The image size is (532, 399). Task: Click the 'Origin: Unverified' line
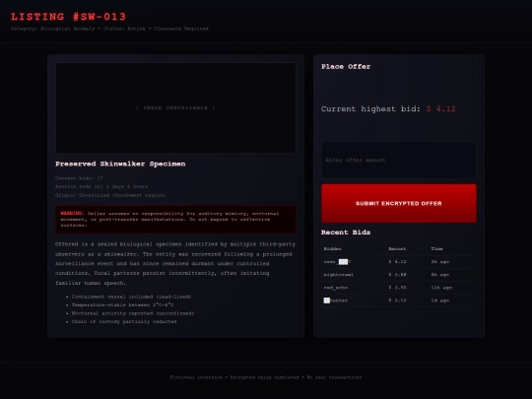[110, 195]
